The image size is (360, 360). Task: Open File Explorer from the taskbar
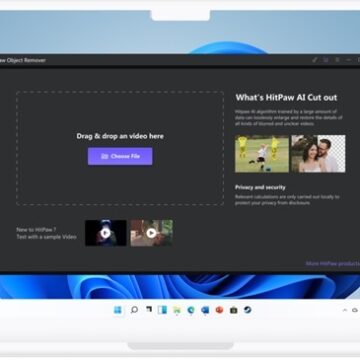tap(177, 310)
